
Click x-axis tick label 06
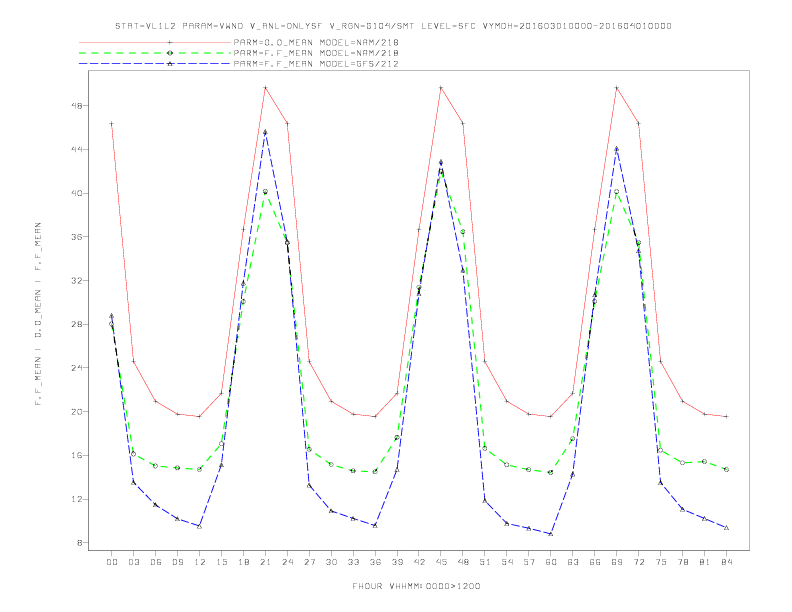[156, 562]
